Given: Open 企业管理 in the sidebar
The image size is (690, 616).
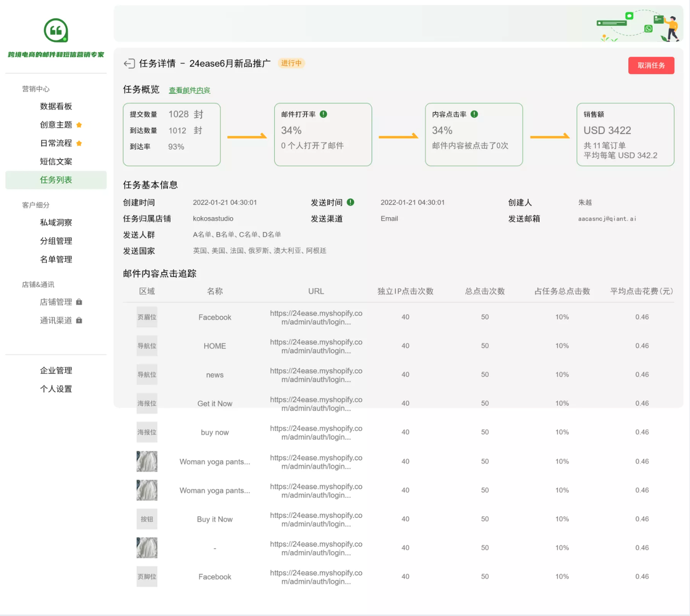Looking at the screenshot, I should pos(56,370).
